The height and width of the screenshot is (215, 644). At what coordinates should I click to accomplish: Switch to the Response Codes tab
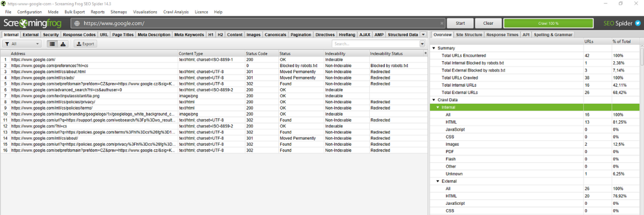(79, 34)
